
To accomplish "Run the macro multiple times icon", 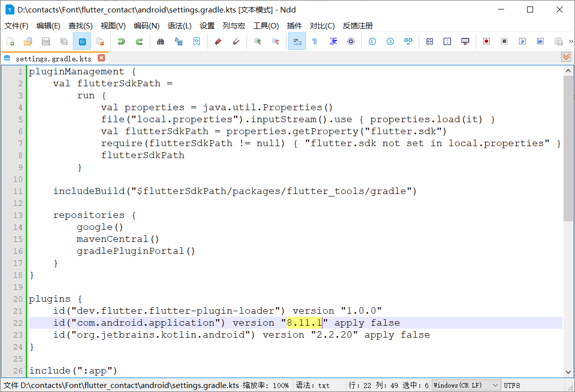I will (540, 41).
